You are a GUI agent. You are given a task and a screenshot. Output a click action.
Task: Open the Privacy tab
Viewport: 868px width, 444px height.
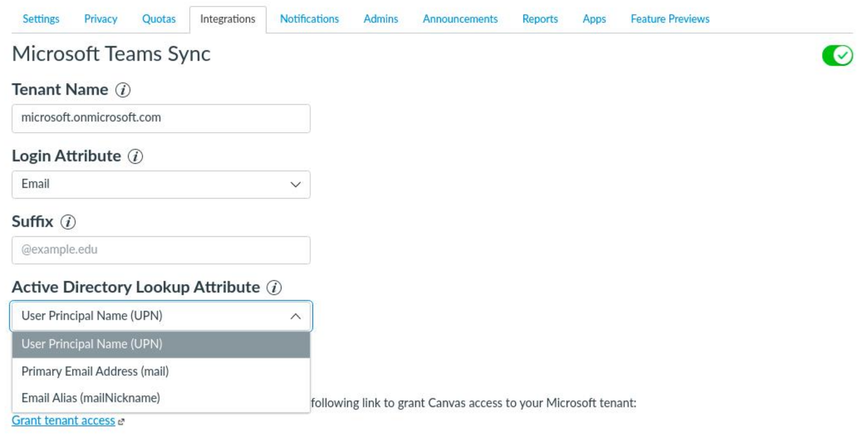[x=101, y=19]
